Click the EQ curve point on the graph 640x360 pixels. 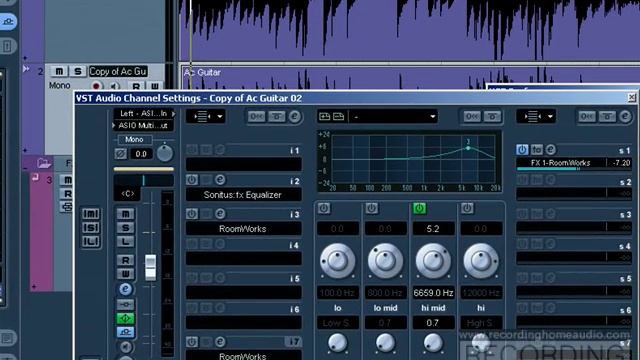click(468, 148)
